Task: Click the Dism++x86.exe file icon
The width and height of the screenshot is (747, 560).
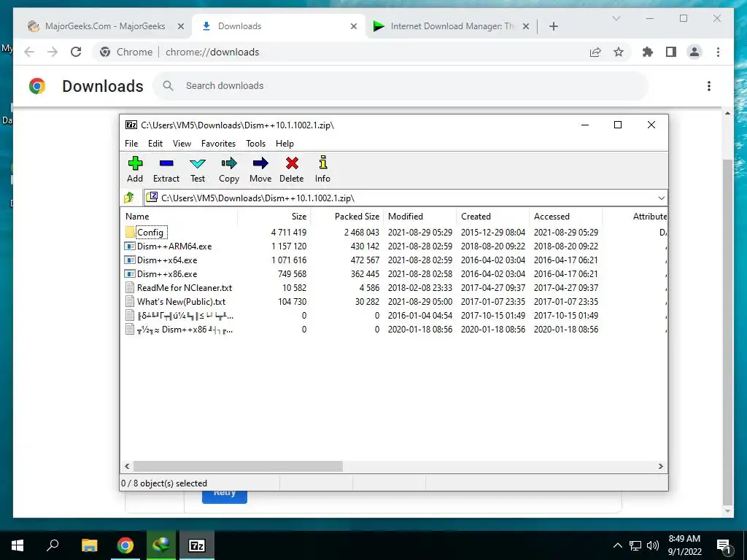Action: point(130,274)
